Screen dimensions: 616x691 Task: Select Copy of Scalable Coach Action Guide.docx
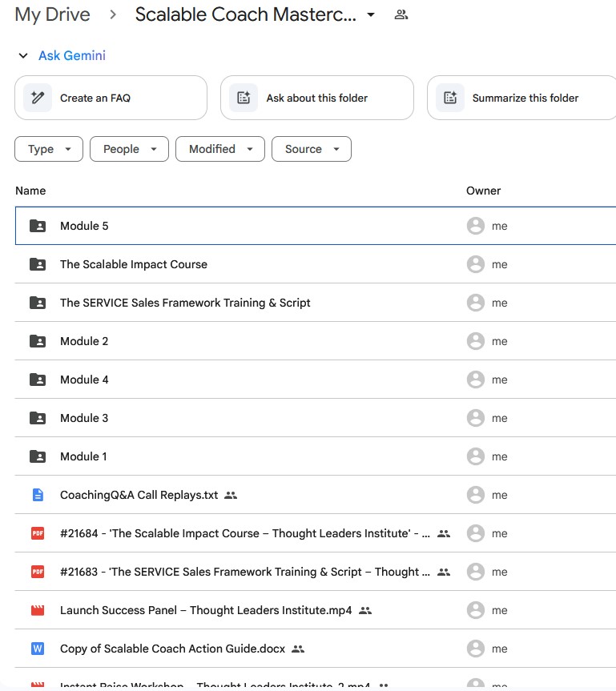click(x=173, y=649)
